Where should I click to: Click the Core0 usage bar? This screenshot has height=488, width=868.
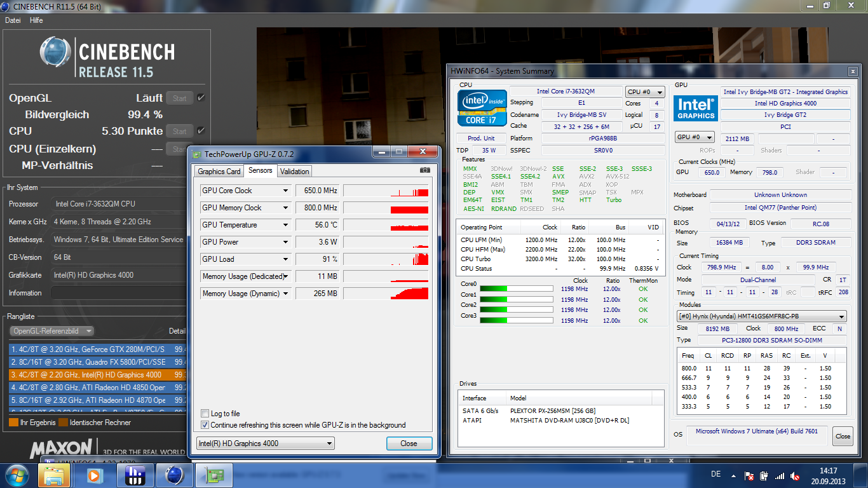[516, 288]
